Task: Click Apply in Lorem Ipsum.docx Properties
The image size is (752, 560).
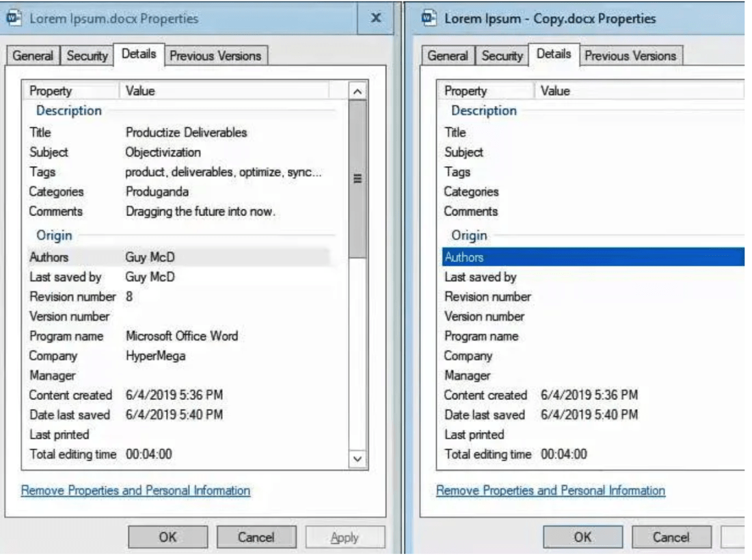Action: coord(345,537)
